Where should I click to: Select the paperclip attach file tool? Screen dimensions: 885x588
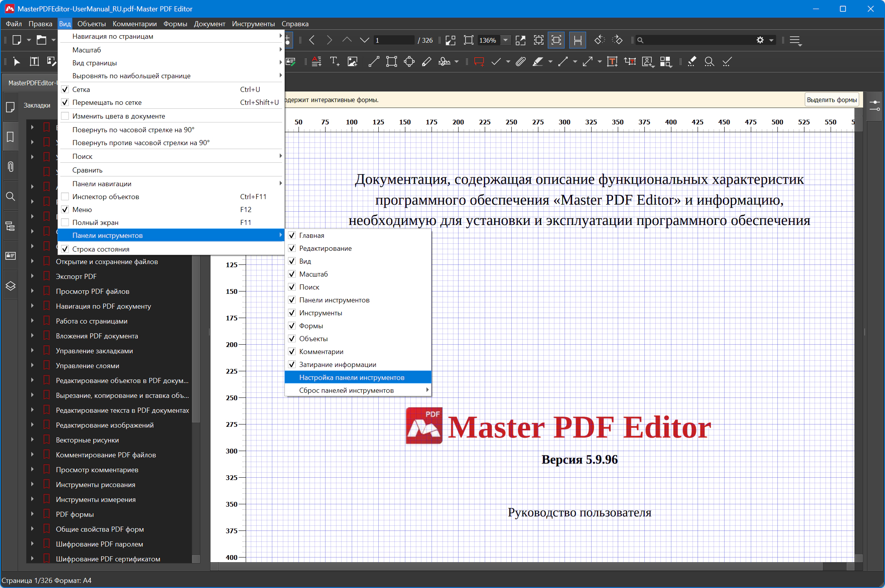tap(520, 62)
